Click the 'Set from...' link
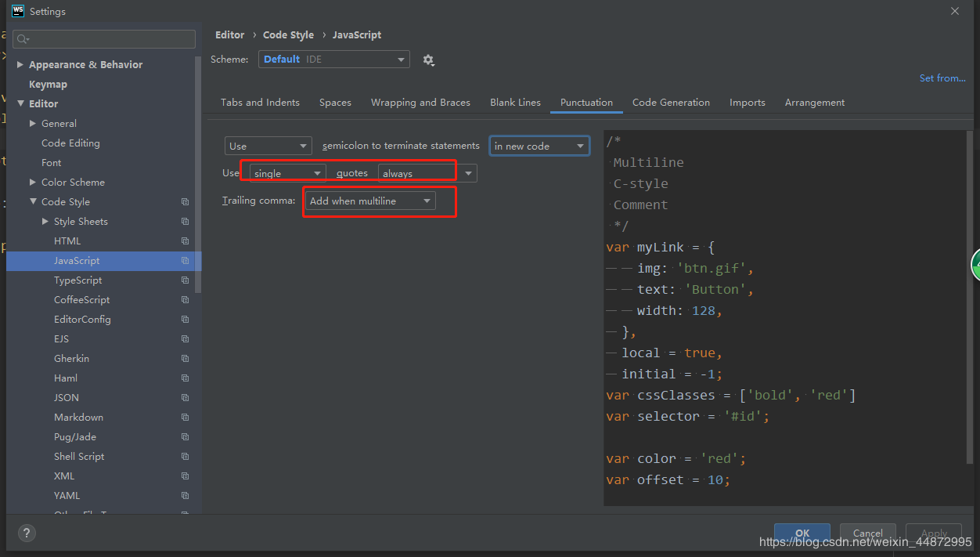 coord(942,78)
